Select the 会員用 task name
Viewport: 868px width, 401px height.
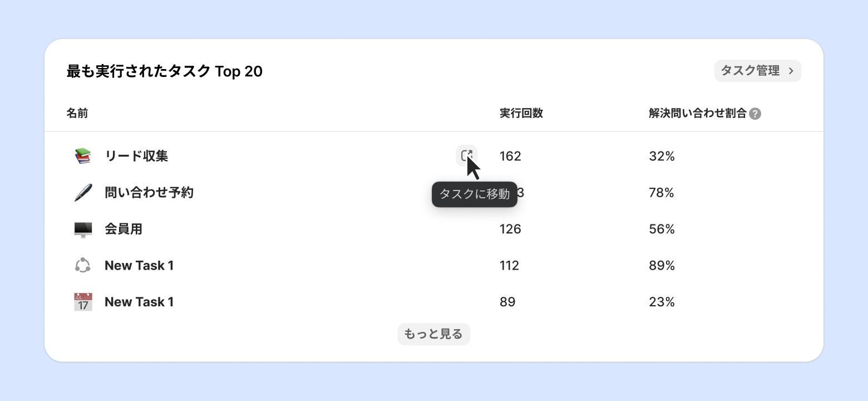124,229
